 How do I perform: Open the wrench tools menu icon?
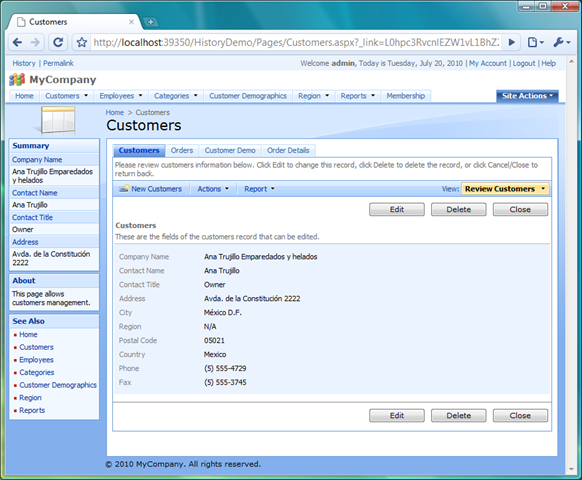(x=562, y=42)
